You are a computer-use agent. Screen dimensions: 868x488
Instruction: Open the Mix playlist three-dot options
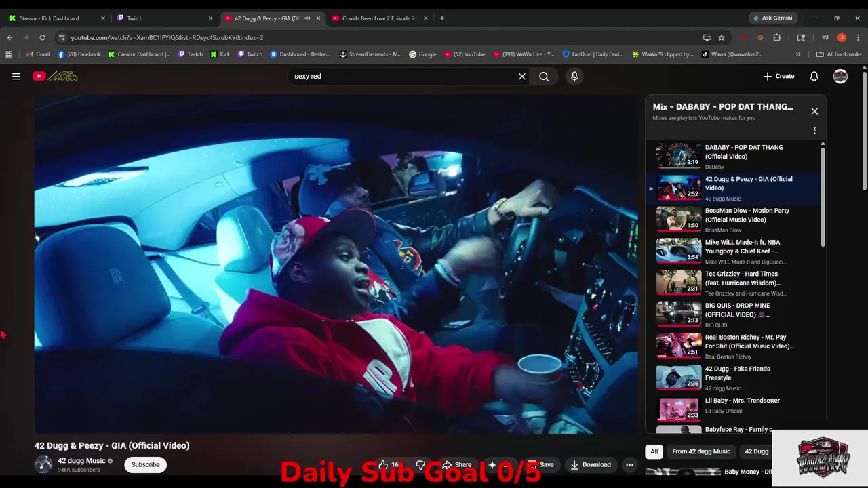814,130
